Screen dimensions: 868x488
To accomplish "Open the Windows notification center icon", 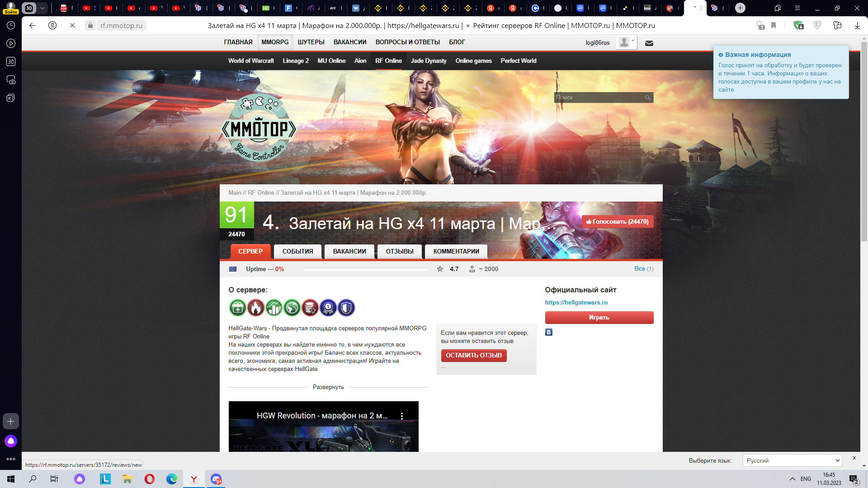I will click(x=854, y=479).
